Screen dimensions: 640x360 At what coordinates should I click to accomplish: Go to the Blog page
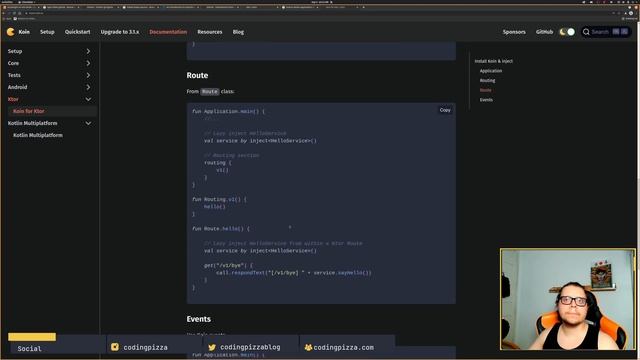tap(238, 32)
